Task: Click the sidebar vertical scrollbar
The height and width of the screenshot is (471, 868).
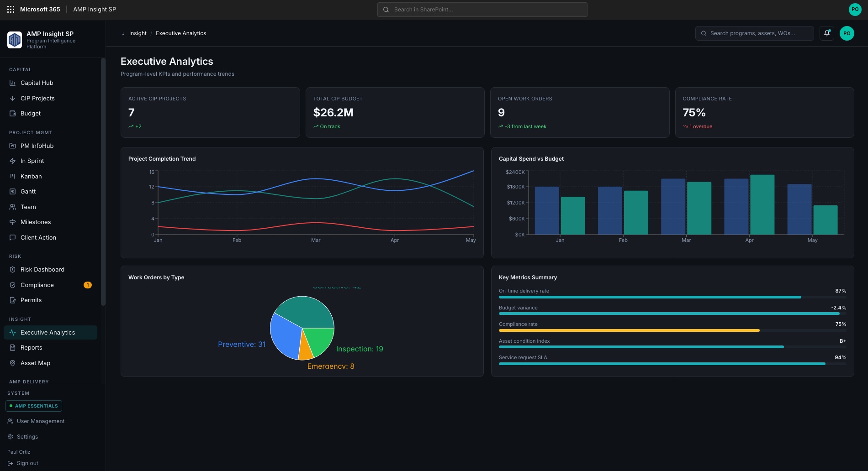Action: pyautogui.click(x=103, y=182)
